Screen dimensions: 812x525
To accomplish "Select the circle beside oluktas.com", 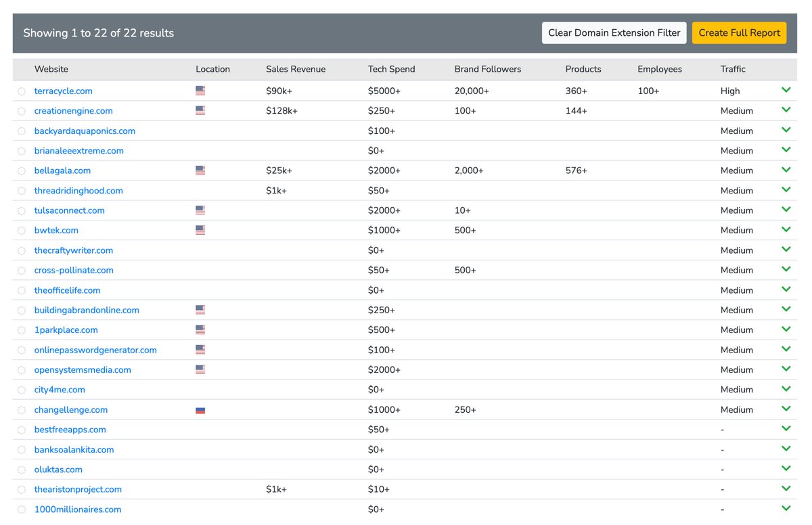I will [x=22, y=470].
